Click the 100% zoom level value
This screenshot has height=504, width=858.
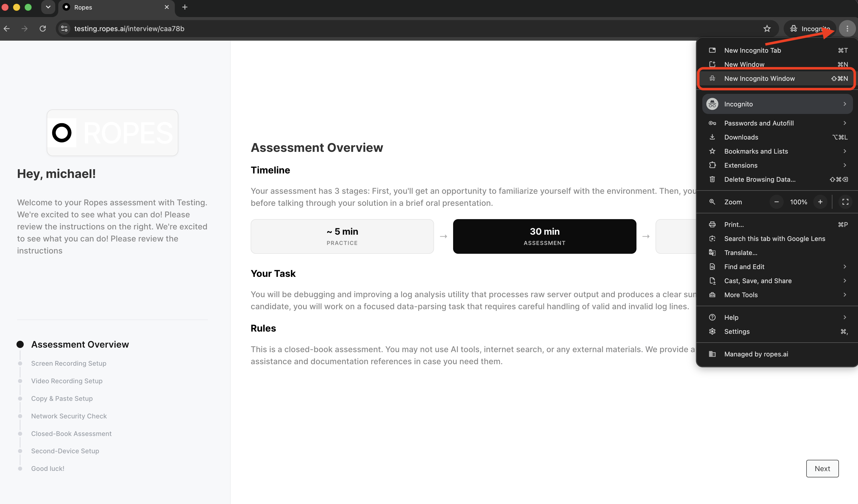click(x=798, y=202)
